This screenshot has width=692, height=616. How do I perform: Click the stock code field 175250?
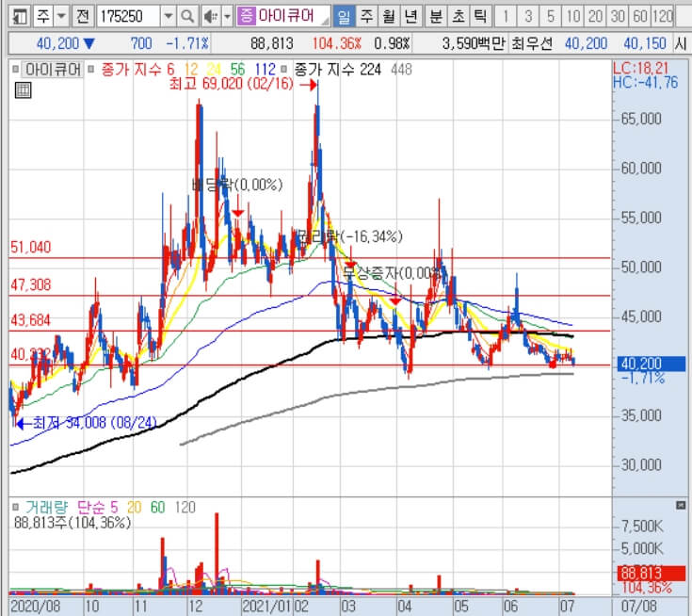tap(128, 17)
